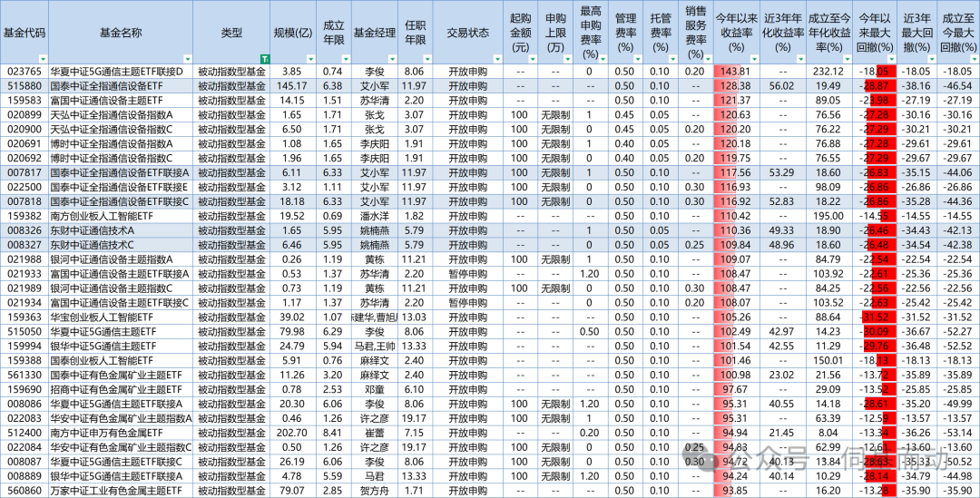Select the cell 东财中证通信技术A

[120, 229]
